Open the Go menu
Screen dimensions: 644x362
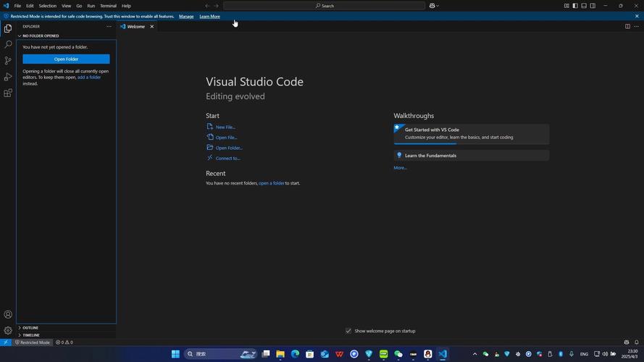point(79,6)
